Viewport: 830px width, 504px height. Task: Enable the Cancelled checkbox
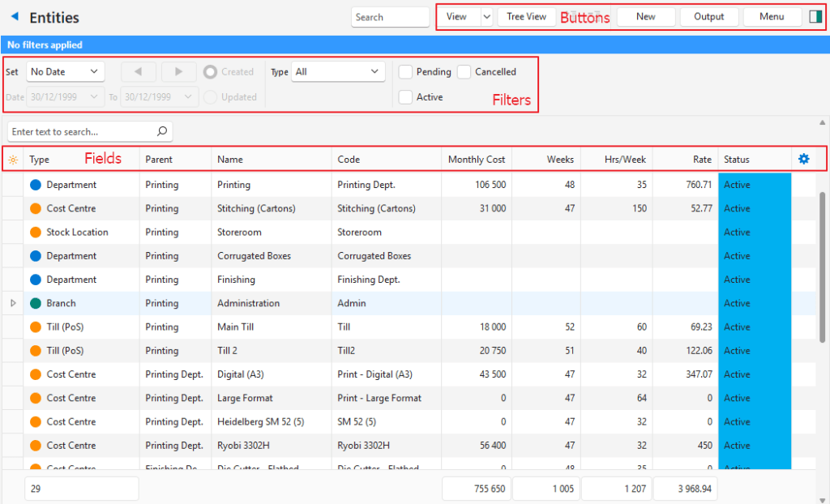pos(464,72)
